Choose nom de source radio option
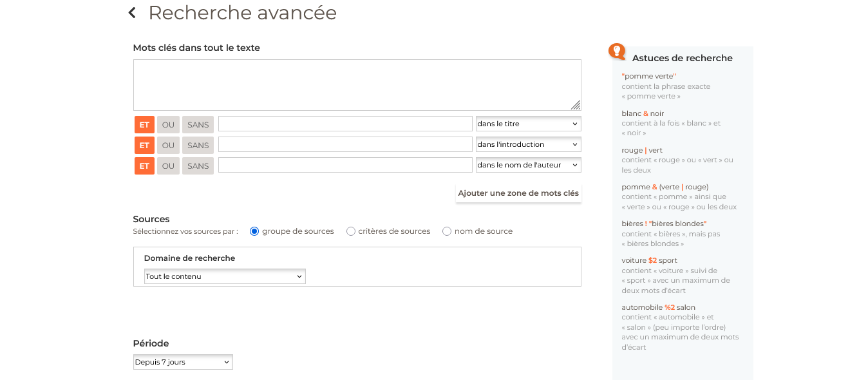Screen dimensions: 868x380 click(447, 231)
